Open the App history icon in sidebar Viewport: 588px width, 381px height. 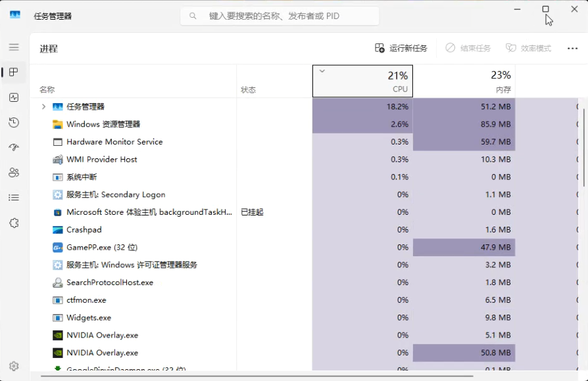(x=14, y=122)
